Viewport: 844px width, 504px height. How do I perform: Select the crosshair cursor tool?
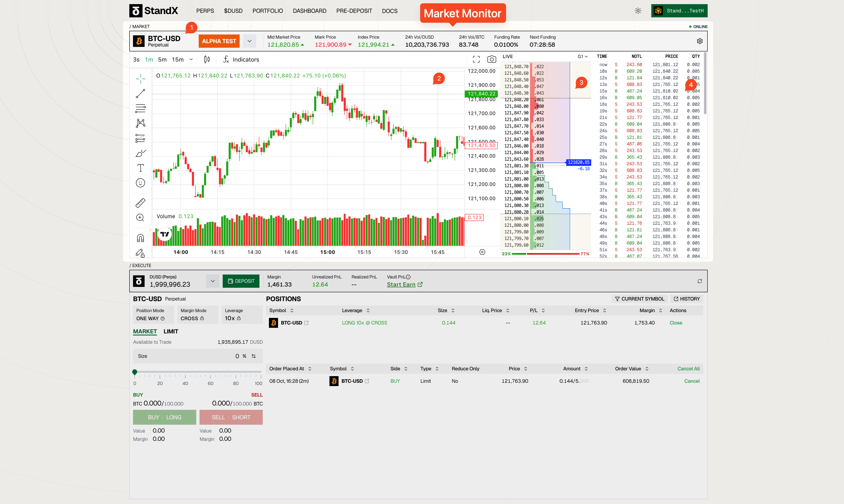coord(140,79)
